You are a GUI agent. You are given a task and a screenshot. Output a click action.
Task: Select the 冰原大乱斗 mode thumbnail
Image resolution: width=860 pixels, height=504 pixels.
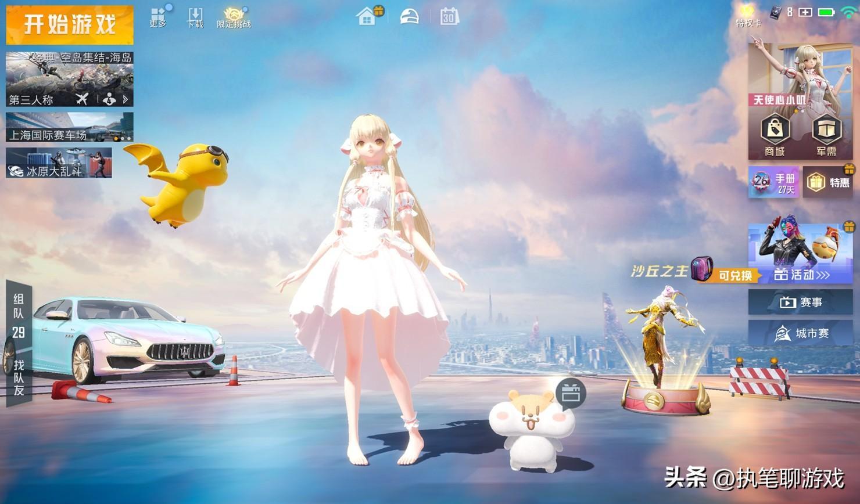pos(59,163)
